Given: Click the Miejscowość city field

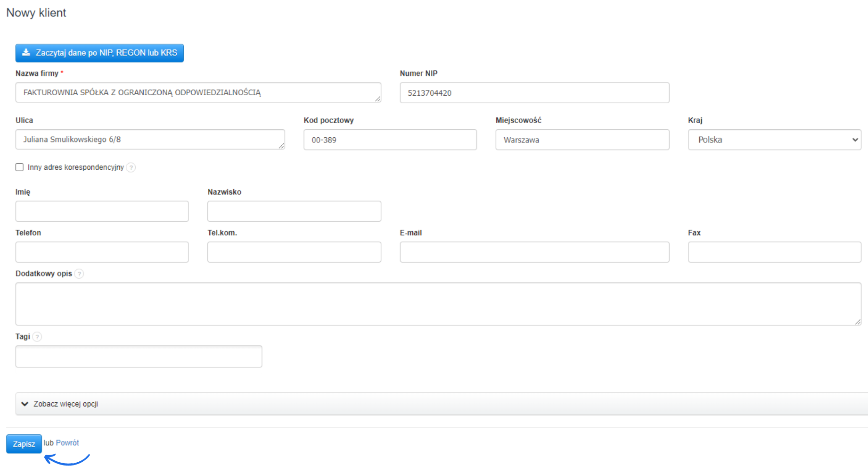Looking at the screenshot, I should pos(582,140).
